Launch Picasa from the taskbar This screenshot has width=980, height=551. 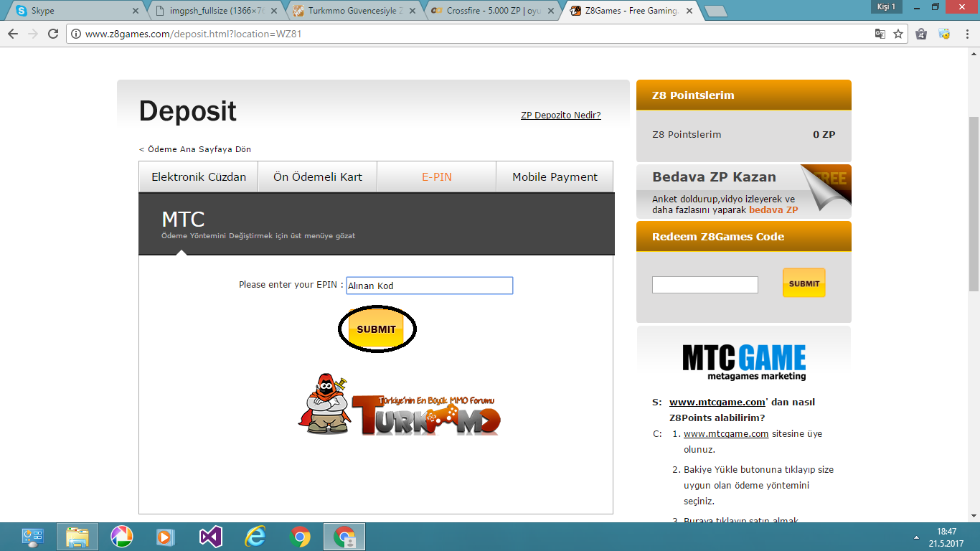pos(122,537)
